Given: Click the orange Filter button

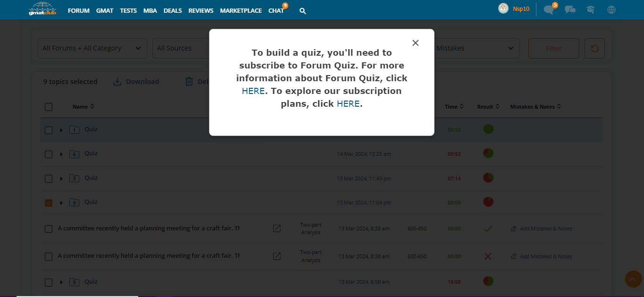Looking at the screenshot, I should tap(553, 48).
